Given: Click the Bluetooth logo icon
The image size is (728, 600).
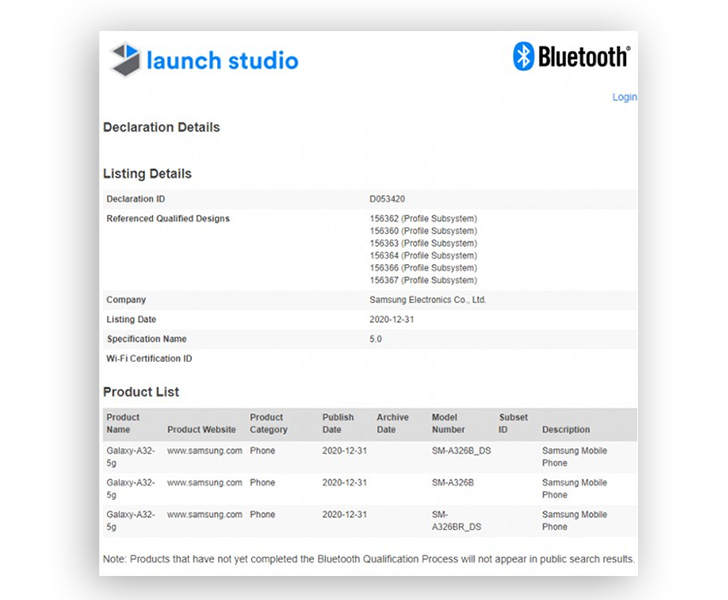Looking at the screenshot, I should (x=523, y=56).
